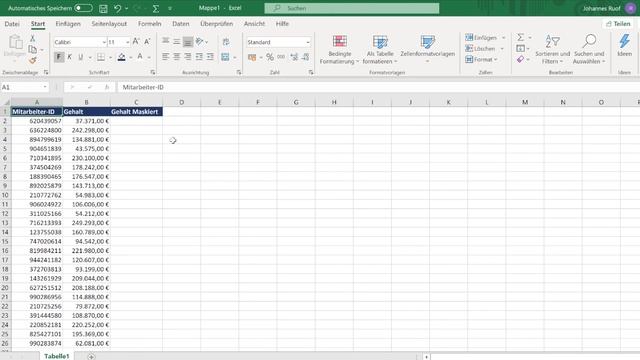Open the Calibri font name dropdown
Viewport: 640px width, 360px height.
point(104,42)
